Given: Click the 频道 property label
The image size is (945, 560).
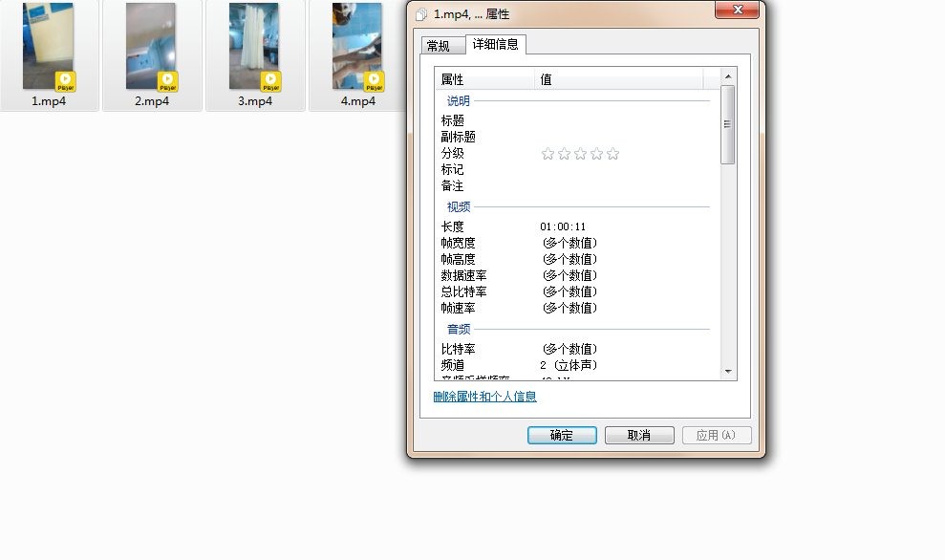Looking at the screenshot, I should point(453,365).
